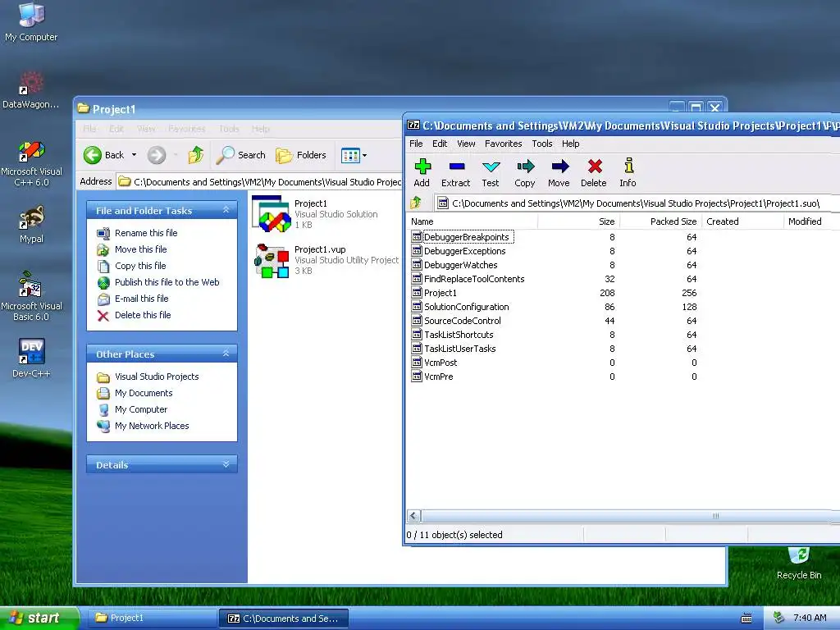Viewport: 840px width, 630px height.
Task: Sort 7-Zip list by Size column
Action: (578, 221)
